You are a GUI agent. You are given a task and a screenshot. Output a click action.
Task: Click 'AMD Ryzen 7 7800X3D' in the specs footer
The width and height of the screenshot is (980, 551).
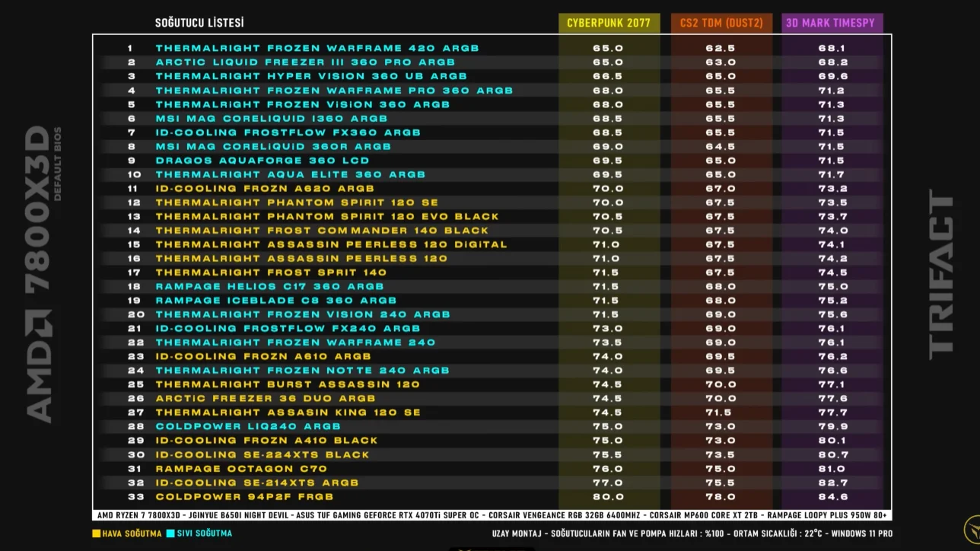point(138,515)
